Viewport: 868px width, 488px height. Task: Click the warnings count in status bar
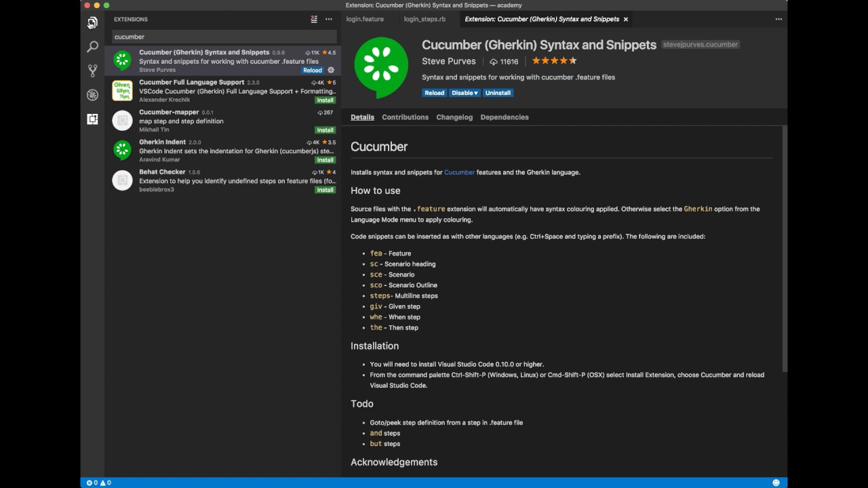tap(106, 483)
